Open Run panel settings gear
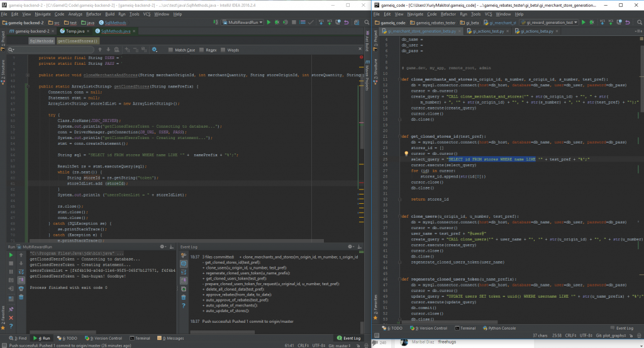The height and width of the screenshot is (348, 644). (163, 247)
